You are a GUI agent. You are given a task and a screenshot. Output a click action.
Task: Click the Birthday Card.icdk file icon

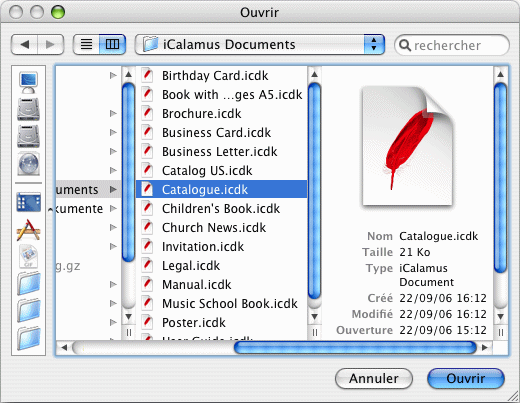147,75
